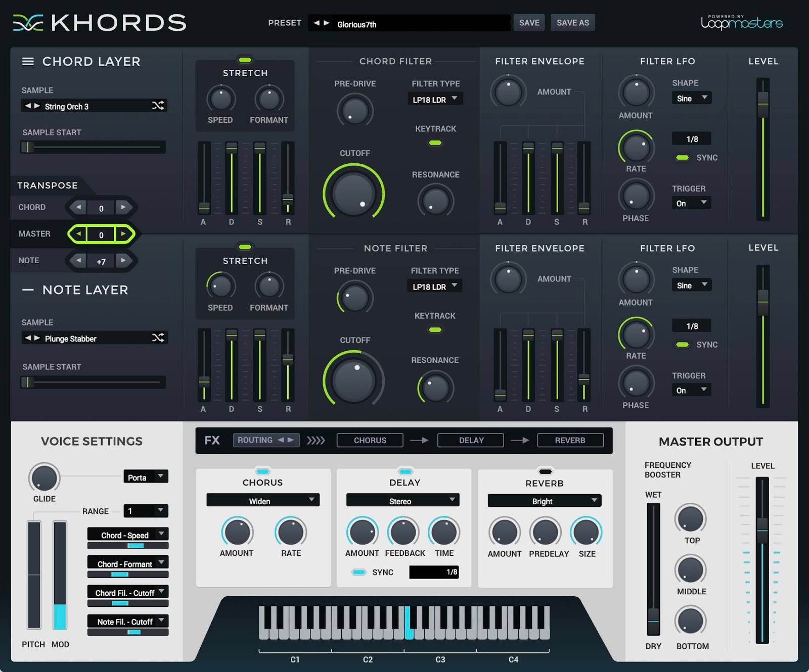The image size is (809, 672).
Task: Toggle the Chord Layer Stretch on/off LED
Action: pos(245,60)
